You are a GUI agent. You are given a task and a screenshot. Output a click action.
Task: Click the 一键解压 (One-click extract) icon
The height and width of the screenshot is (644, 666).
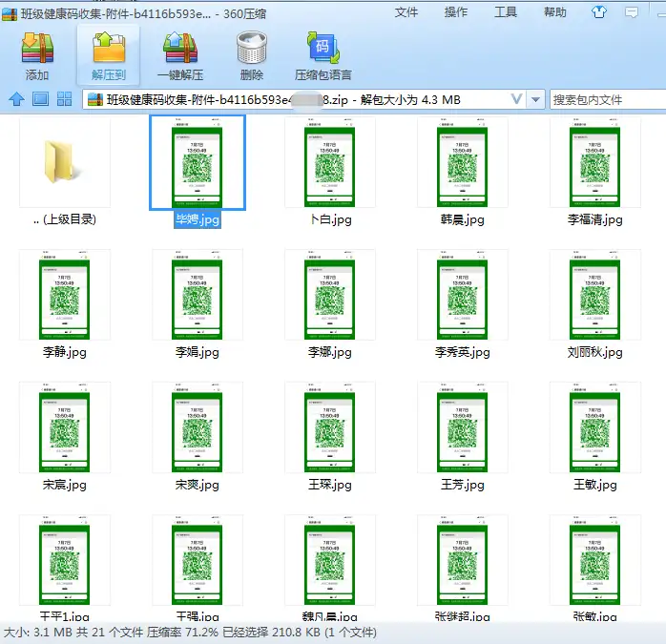pos(180,48)
